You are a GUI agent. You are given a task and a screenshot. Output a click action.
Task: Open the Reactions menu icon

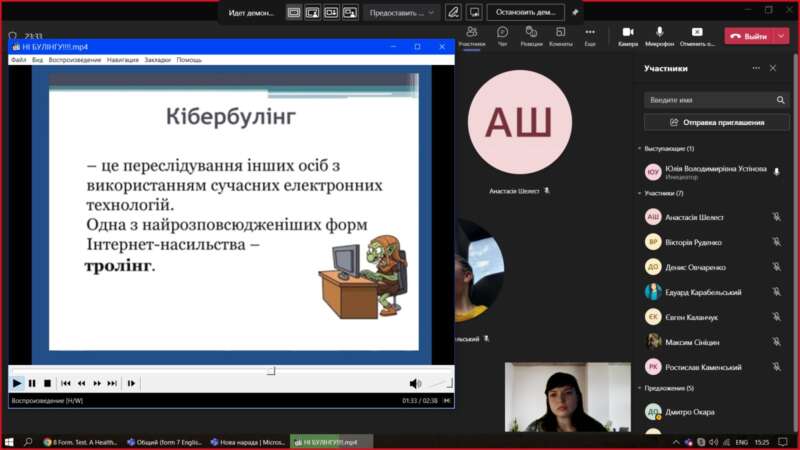click(532, 37)
